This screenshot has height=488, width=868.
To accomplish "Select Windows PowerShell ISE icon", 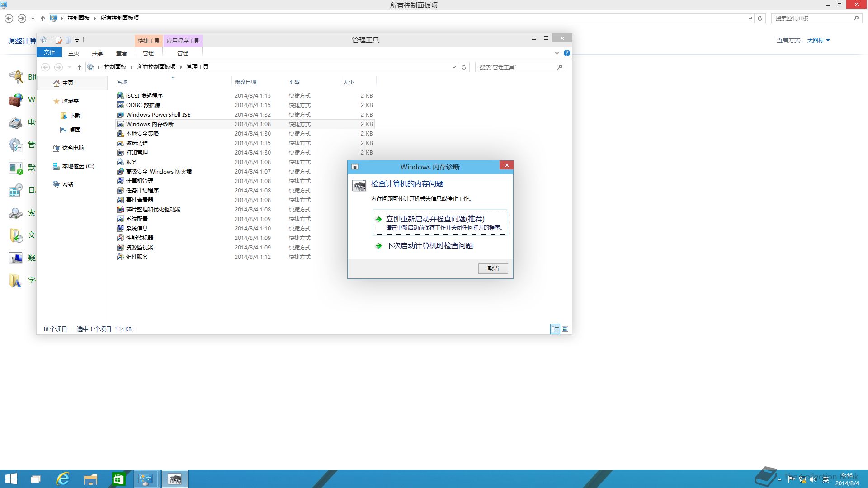I will coord(120,114).
